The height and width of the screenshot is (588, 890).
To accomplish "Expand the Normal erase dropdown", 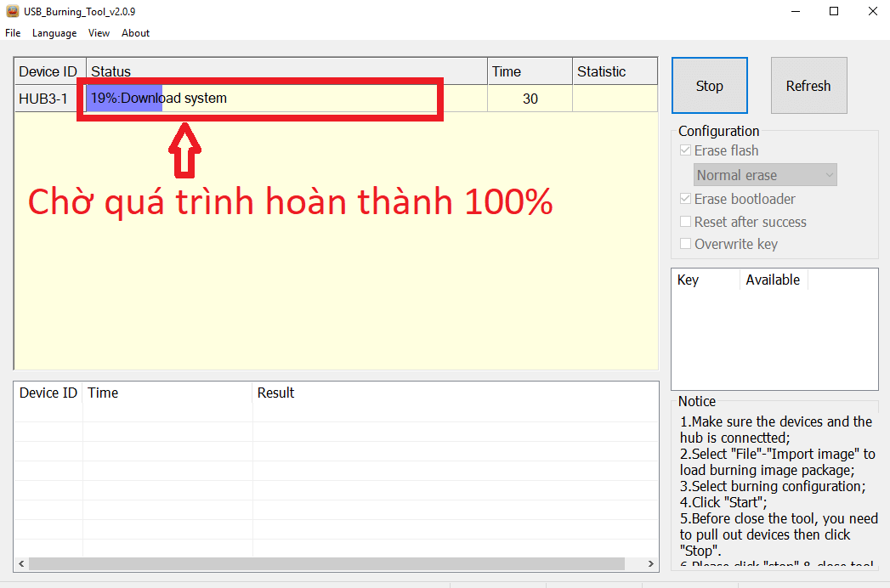I will coord(765,175).
